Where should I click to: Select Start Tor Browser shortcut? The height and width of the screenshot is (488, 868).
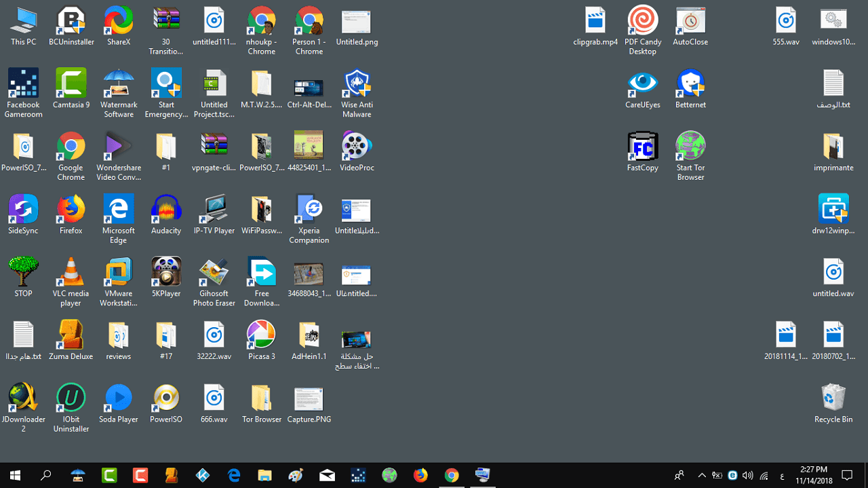point(690,157)
